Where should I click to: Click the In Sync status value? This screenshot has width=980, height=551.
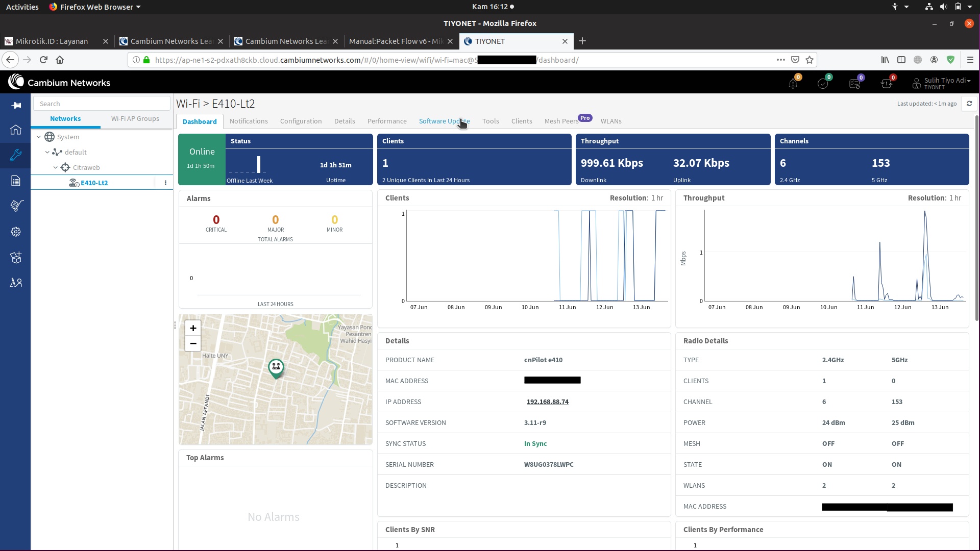(x=535, y=443)
